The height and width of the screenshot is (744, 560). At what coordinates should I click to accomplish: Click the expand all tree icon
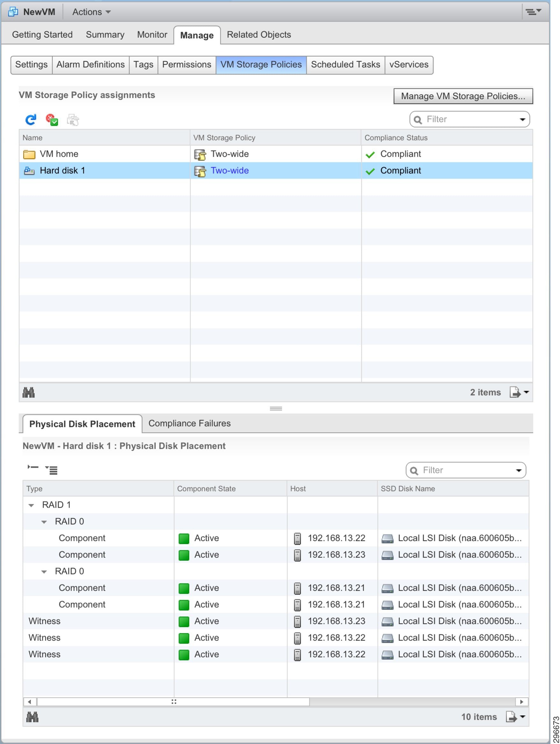[51, 470]
